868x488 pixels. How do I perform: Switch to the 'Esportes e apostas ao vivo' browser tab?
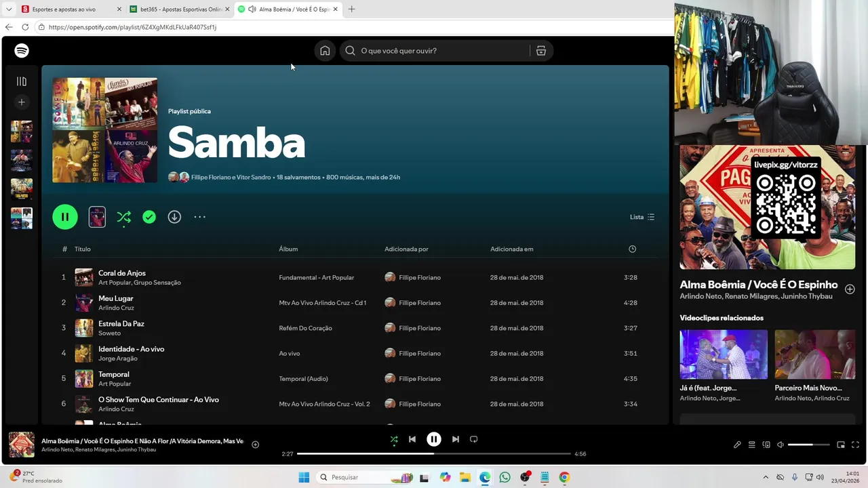[71, 9]
